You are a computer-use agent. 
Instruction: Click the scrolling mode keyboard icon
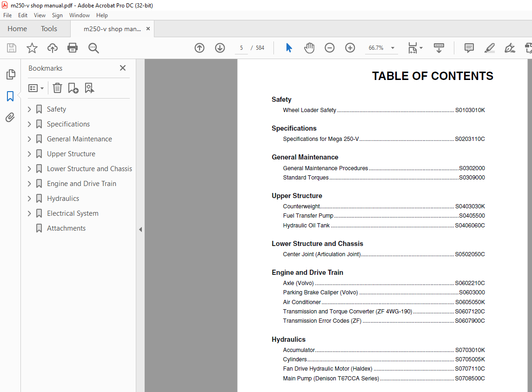coord(439,48)
